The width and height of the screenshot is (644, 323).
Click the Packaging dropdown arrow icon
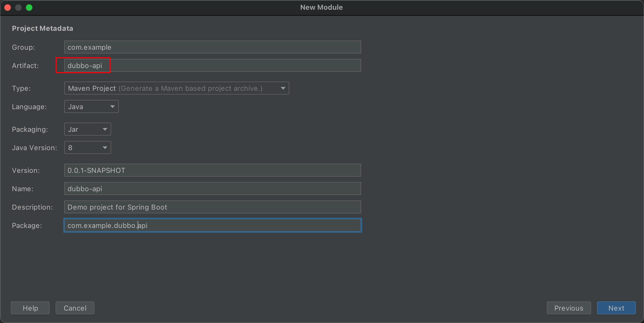[x=105, y=129]
